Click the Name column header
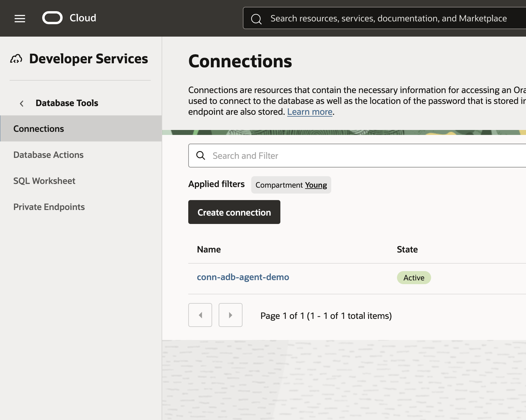 (x=209, y=249)
